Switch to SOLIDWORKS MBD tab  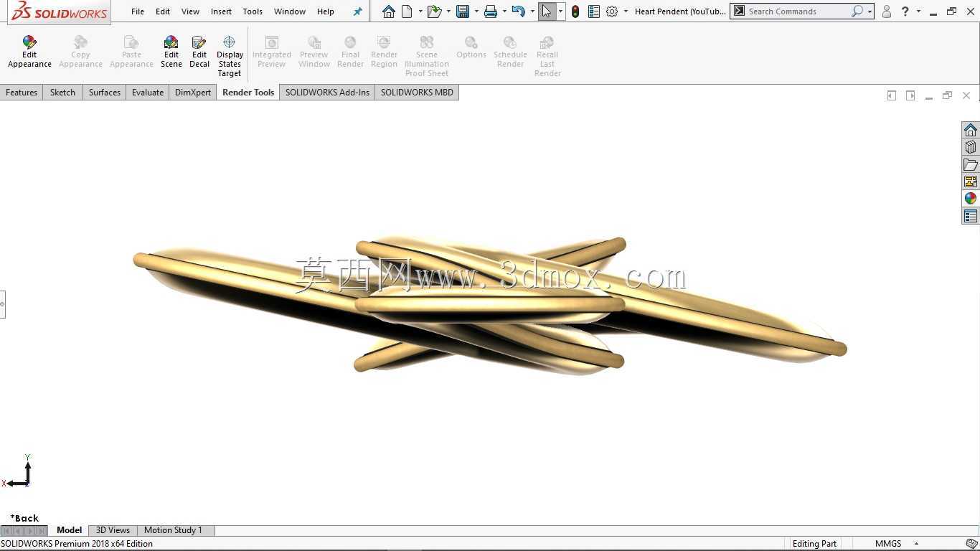[417, 93]
